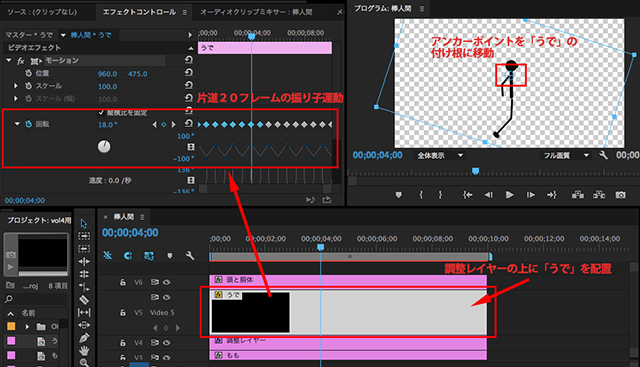Viewport: 640px width, 367px height.
Task: Toggle animation stopwatch for 位置
Action: (29, 73)
